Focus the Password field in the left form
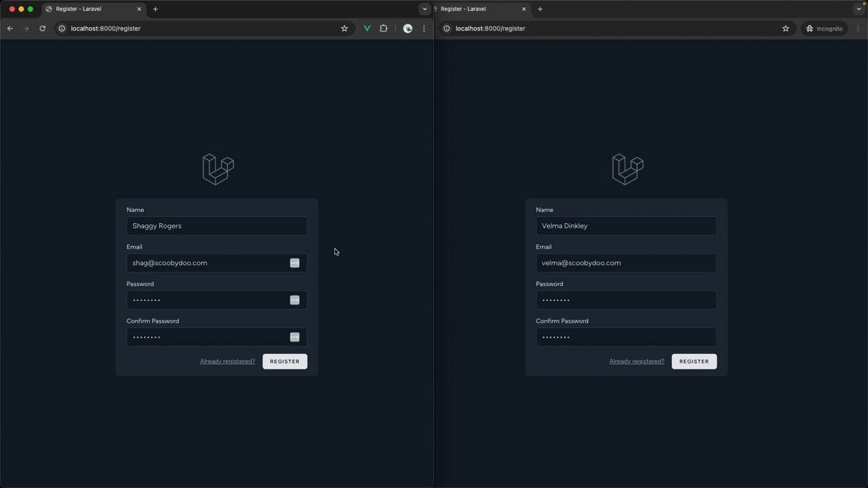The height and width of the screenshot is (488, 868). 217,300
